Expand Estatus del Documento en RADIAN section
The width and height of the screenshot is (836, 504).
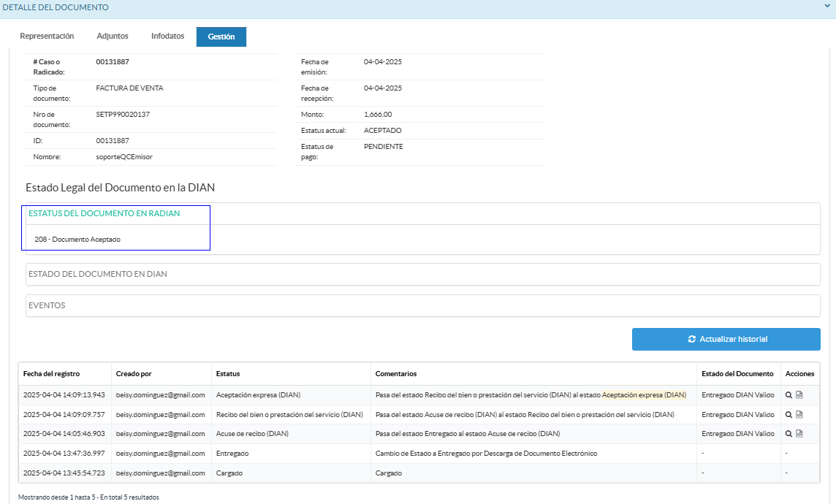[104, 213]
